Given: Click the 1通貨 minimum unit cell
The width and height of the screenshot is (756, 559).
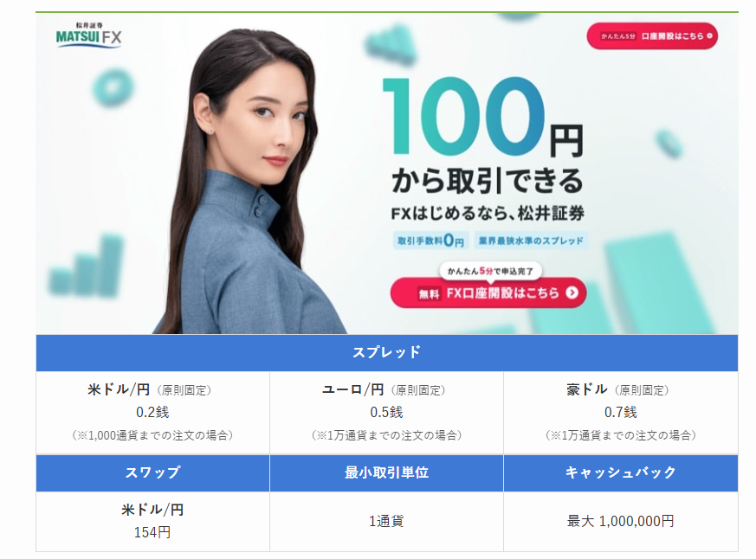Looking at the screenshot, I should pyautogui.click(x=387, y=521).
